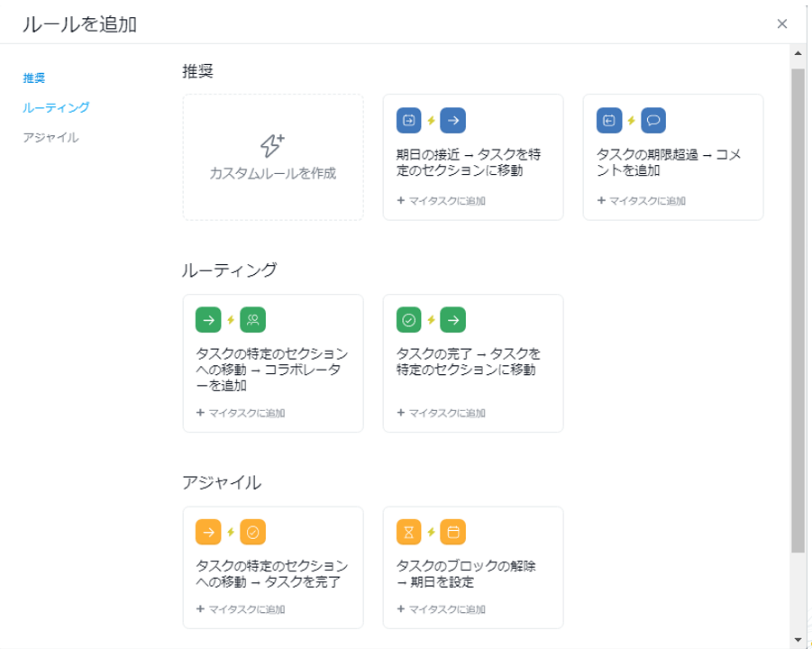Screen dimensions: 812x649
Task: Click green arrow icon in タスクの完了 card
Action: coord(453,320)
